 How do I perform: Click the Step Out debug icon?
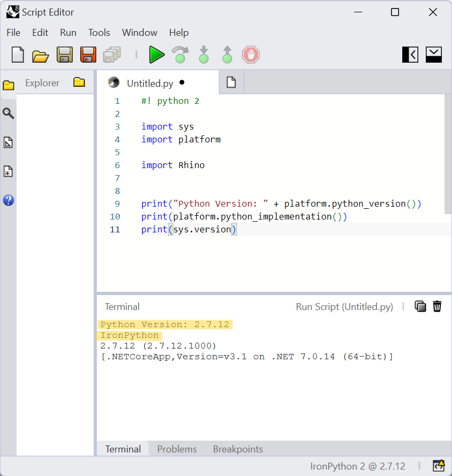coord(227,55)
